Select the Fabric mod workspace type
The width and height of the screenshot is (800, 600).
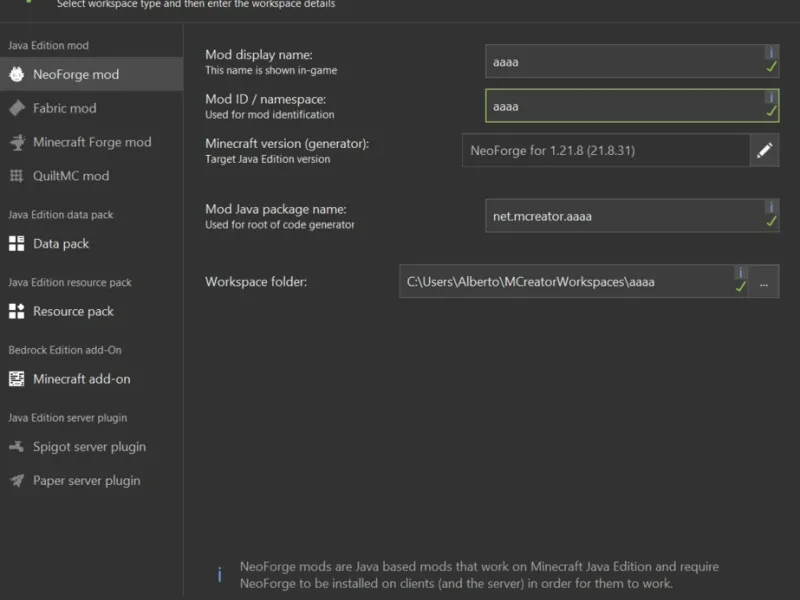[91, 108]
